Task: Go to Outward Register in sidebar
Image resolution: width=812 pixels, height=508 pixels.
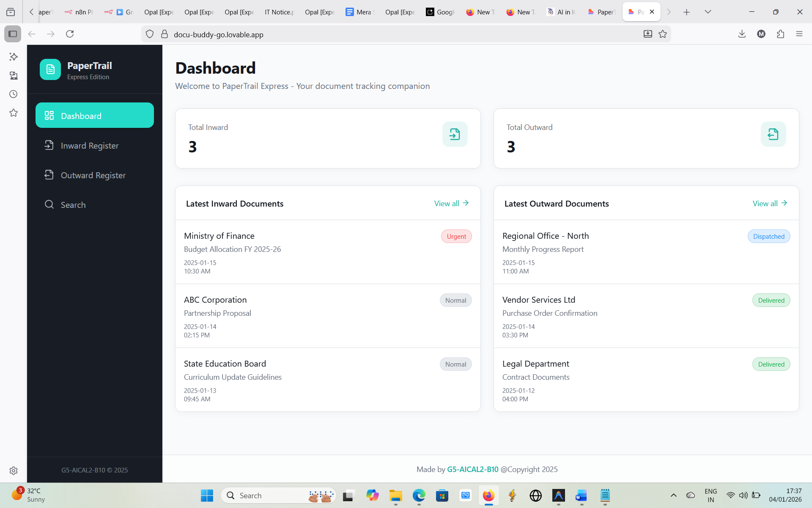Action: point(93,175)
